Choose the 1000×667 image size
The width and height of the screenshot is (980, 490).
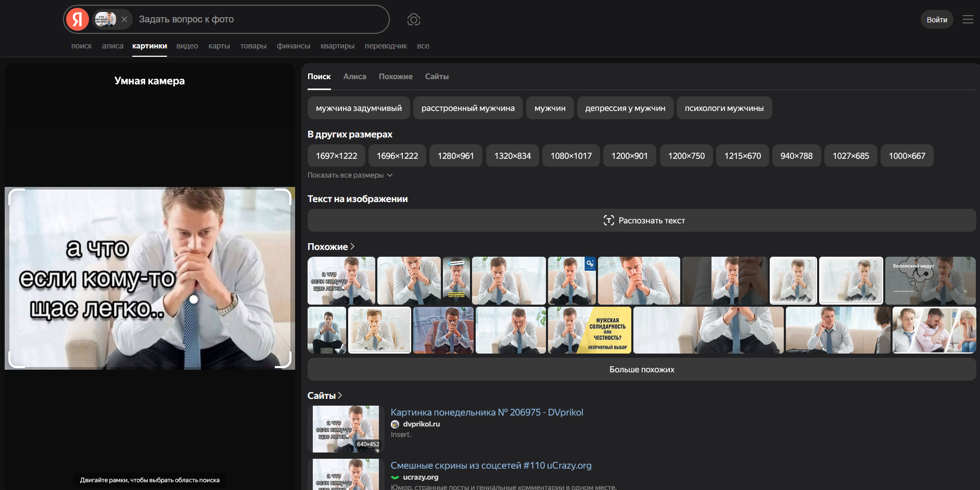tap(907, 156)
